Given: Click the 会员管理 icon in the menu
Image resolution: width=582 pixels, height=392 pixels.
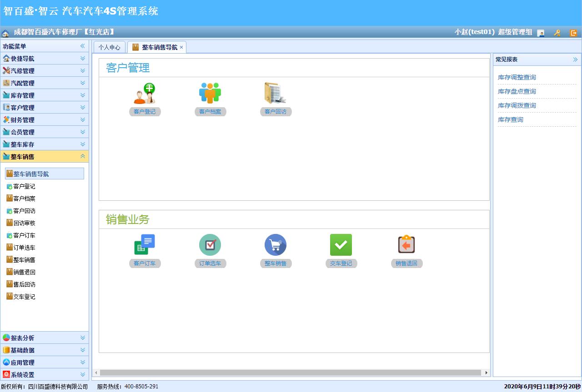Looking at the screenshot, I should coord(6,132).
